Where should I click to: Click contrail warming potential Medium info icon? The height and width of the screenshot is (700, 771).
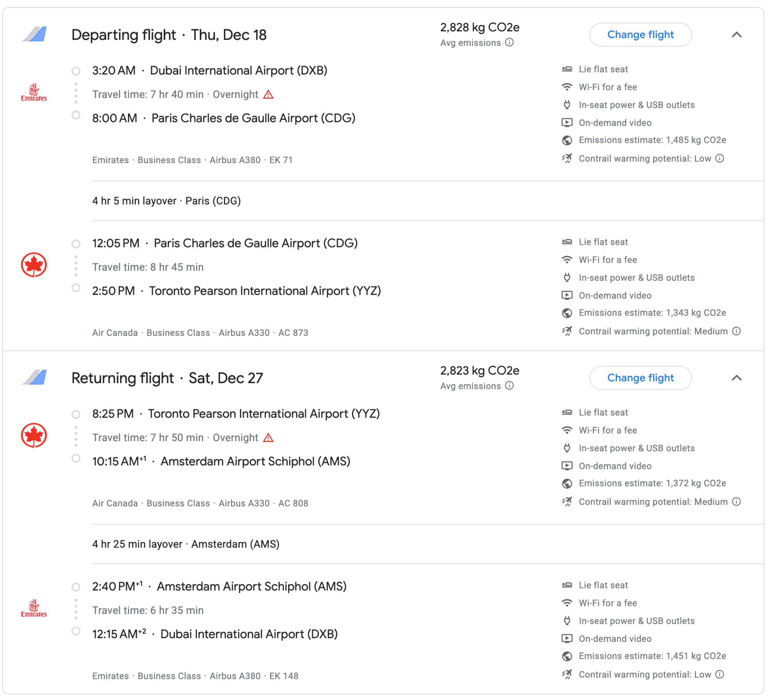click(x=737, y=331)
